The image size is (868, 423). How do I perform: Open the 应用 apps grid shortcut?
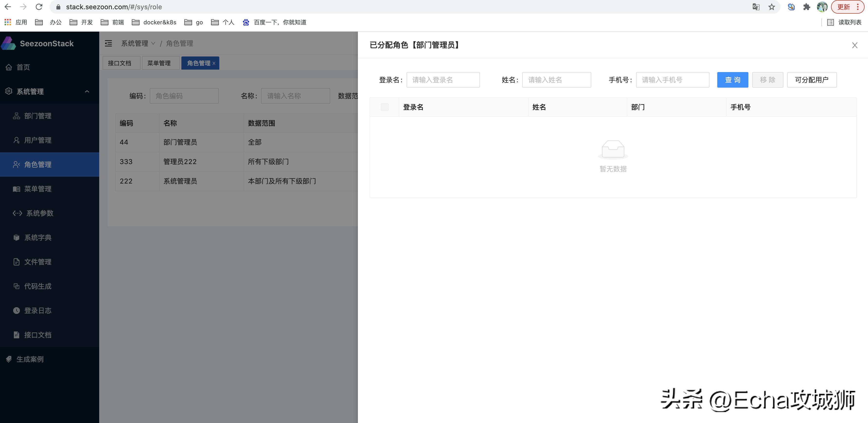tap(16, 22)
